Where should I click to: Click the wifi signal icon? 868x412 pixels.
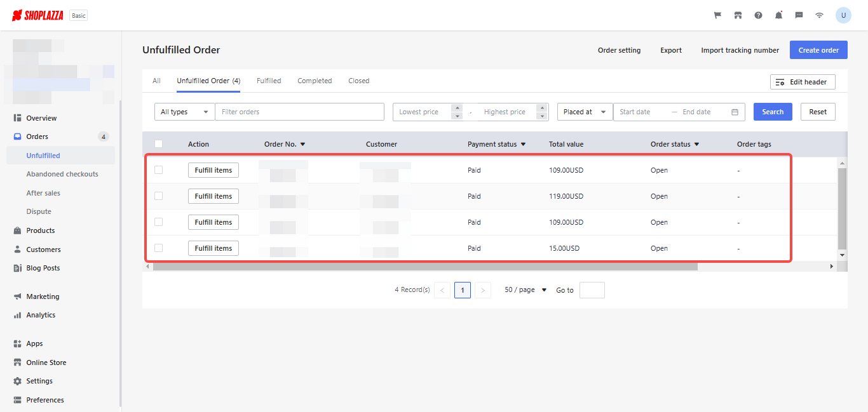pyautogui.click(x=819, y=15)
